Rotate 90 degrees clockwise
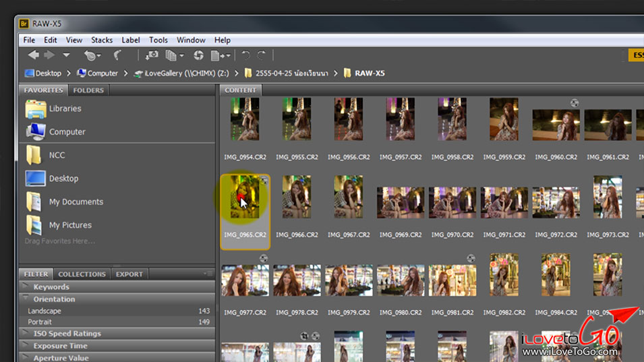The height and width of the screenshot is (362, 644). [x=262, y=55]
